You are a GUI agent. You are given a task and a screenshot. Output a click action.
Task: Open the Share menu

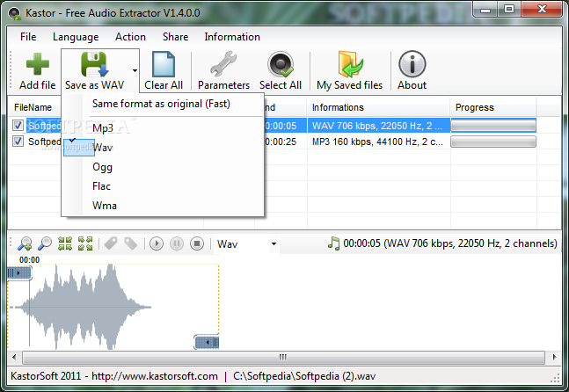[175, 37]
